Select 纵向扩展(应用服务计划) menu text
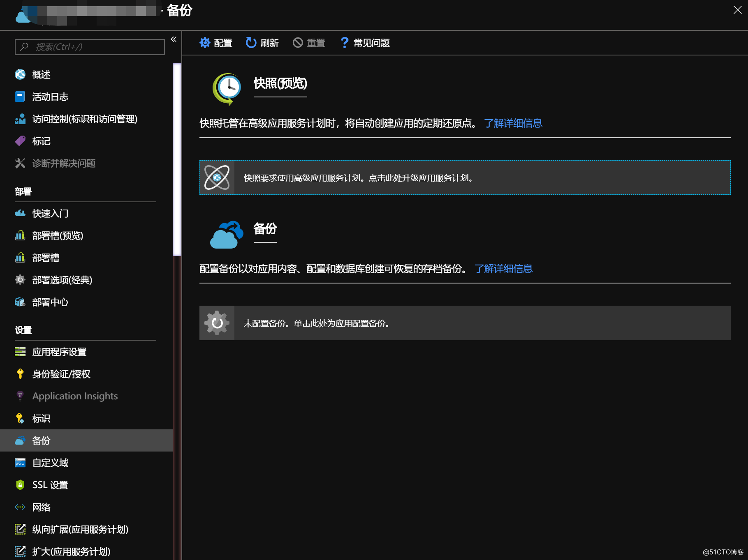This screenshot has height=560, width=748. tap(80, 529)
